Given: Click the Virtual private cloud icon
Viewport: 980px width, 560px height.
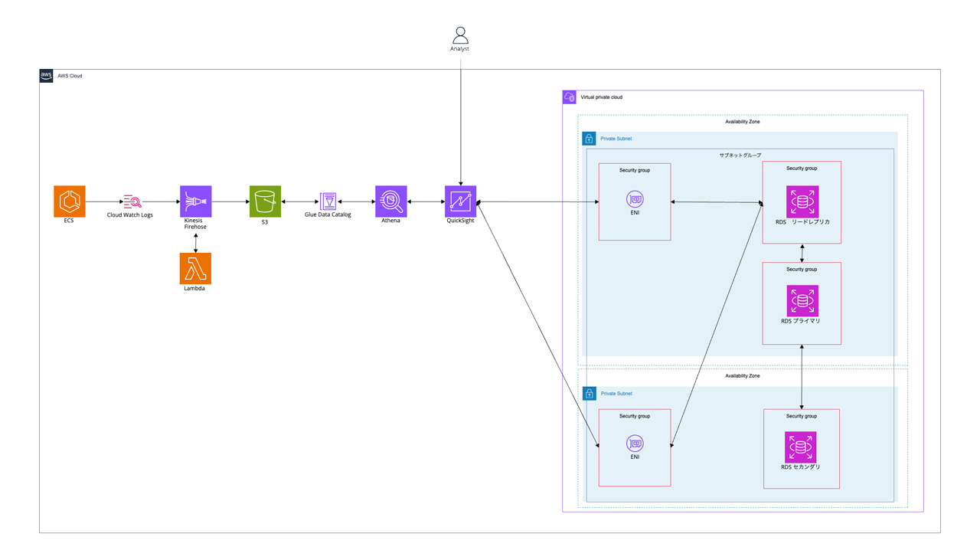Looking at the screenshot, I should click(569, 97).
